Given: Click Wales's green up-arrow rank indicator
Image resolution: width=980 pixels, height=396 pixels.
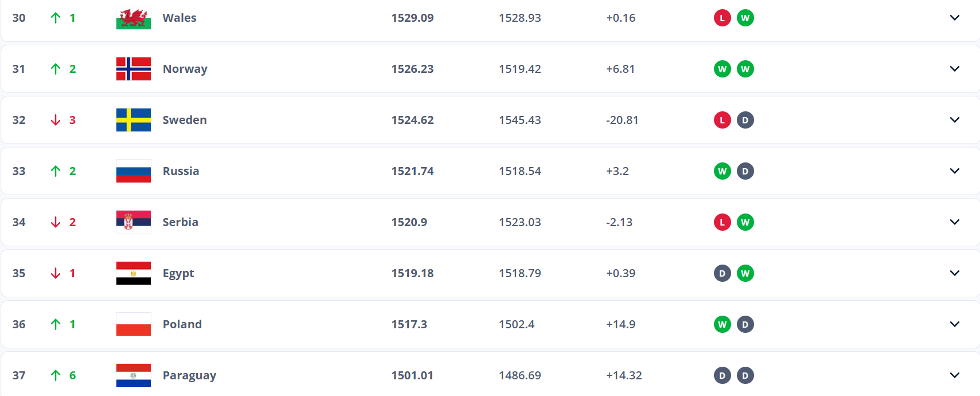Looking at the screenshot, I should (x=56, y=18).
